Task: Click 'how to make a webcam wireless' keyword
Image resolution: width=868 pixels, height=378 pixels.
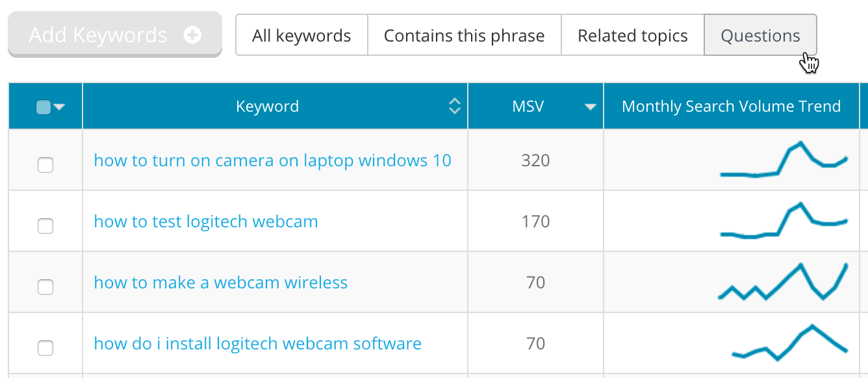Action: [221, 283]
